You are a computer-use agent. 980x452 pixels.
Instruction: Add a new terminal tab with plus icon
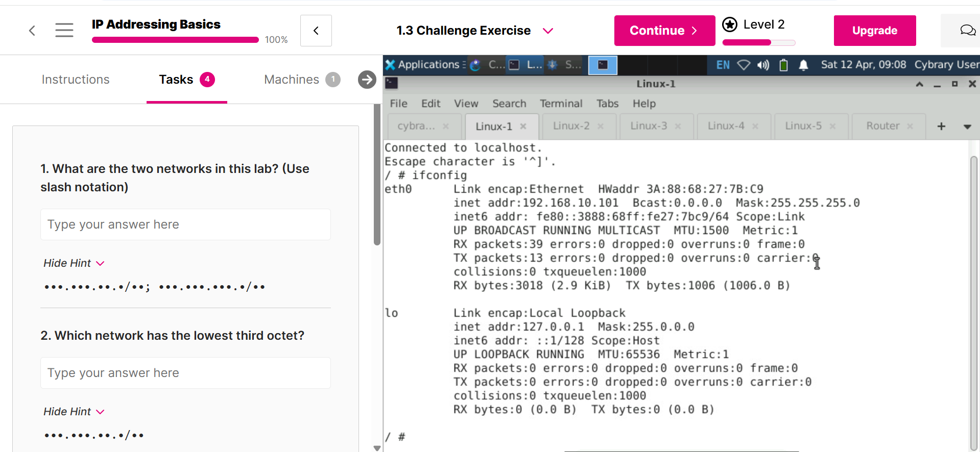[x=941, y=126]
